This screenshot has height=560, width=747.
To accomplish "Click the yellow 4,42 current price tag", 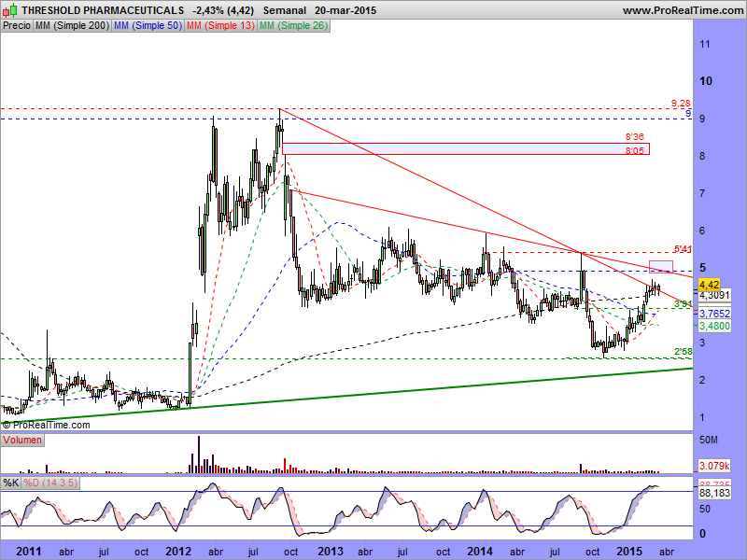I will coord(709,285).
